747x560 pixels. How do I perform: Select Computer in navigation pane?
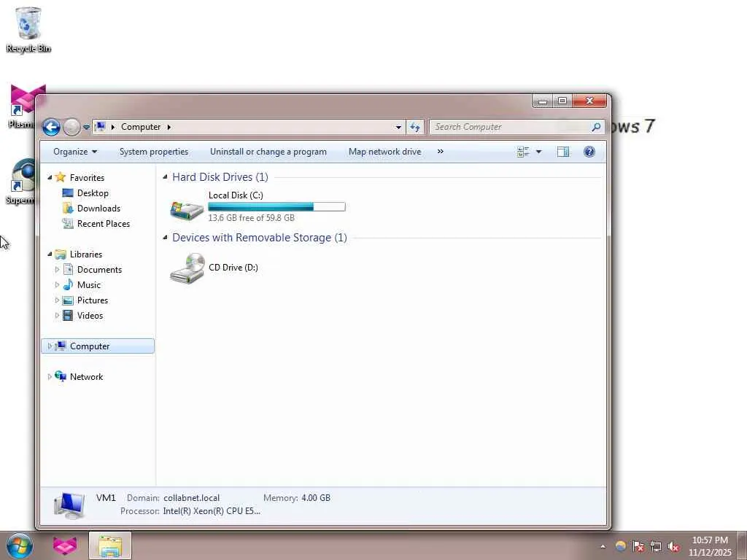pos(98,346)
